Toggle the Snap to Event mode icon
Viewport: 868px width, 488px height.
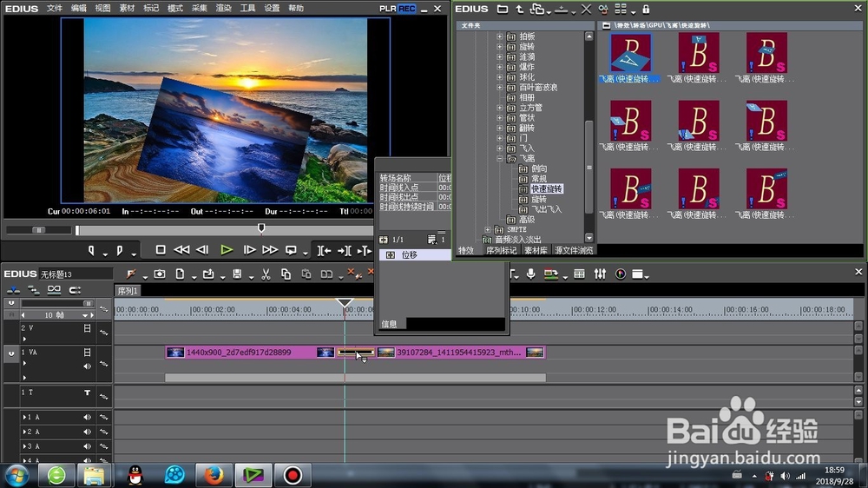[x=75, y=290]
